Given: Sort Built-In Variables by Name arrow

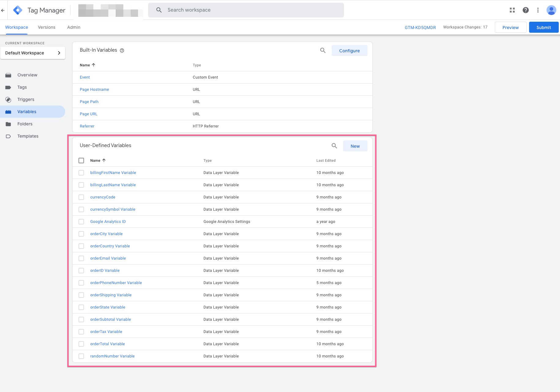Looking at the screenshot, I should (x=94, y=65).
